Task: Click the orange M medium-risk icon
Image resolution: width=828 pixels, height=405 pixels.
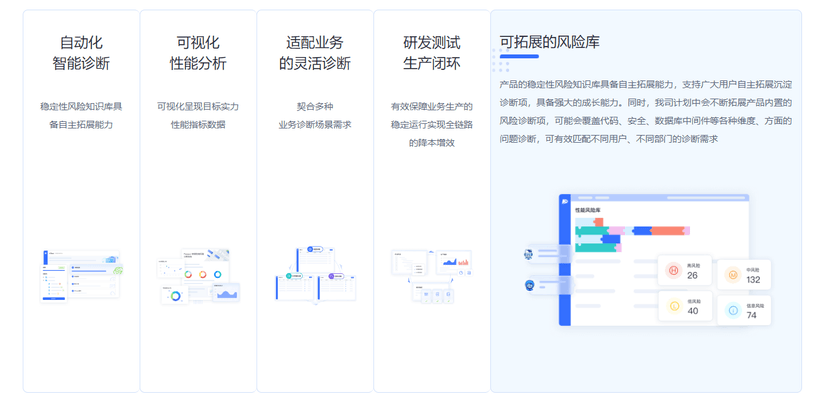Action: [x=732, y=275]
